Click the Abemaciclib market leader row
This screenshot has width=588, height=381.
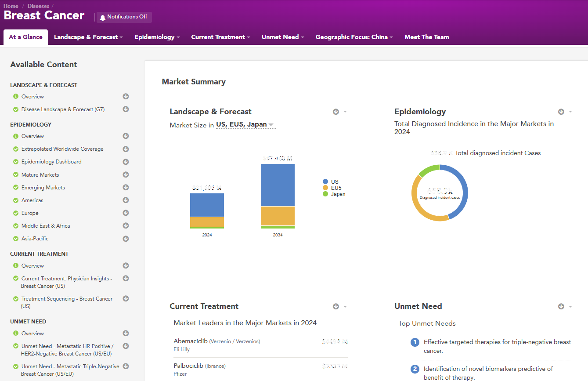[x=260, y=345]
